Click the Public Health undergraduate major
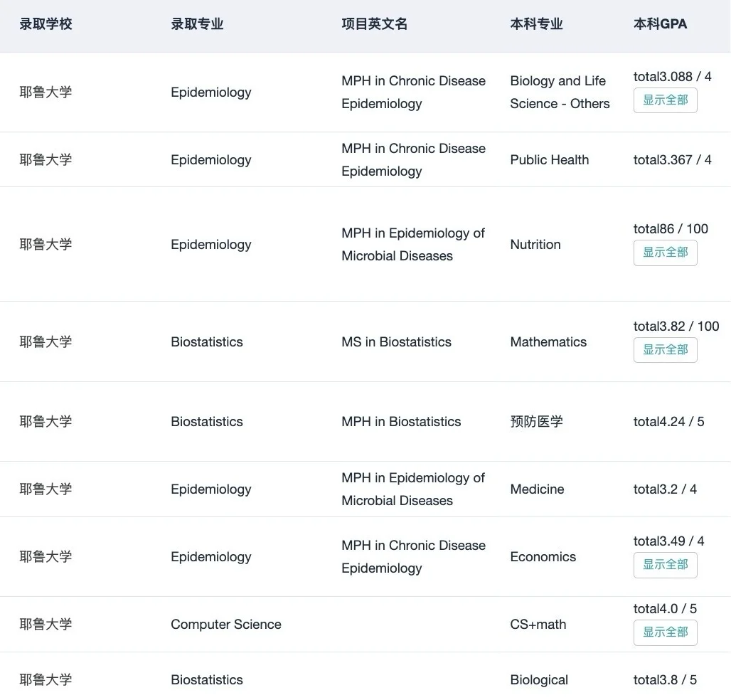This screenshot has width=731, height=700. pyautogui.click(x=550, y=159)
